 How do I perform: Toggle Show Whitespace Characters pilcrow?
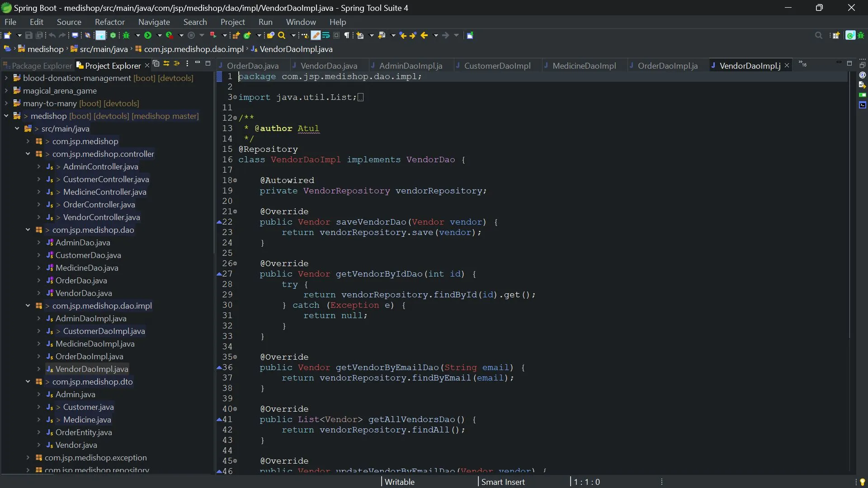[347, 35]
